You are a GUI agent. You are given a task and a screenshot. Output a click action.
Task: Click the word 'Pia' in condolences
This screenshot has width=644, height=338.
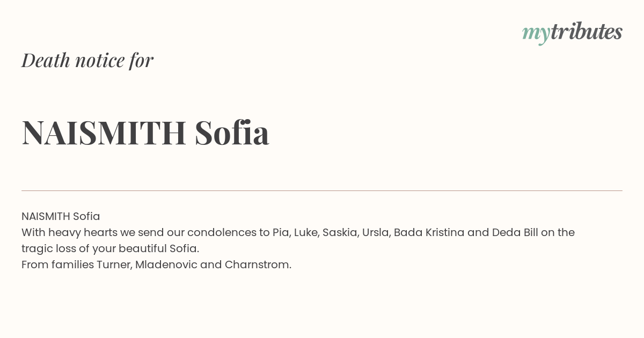coord(281,232)
